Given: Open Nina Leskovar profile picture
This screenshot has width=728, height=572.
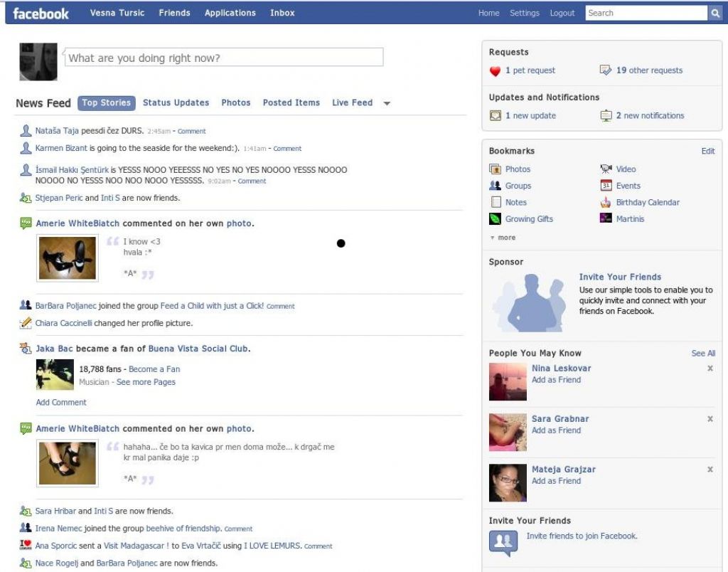Looking at the screenshot, I should tap(508, 381).
